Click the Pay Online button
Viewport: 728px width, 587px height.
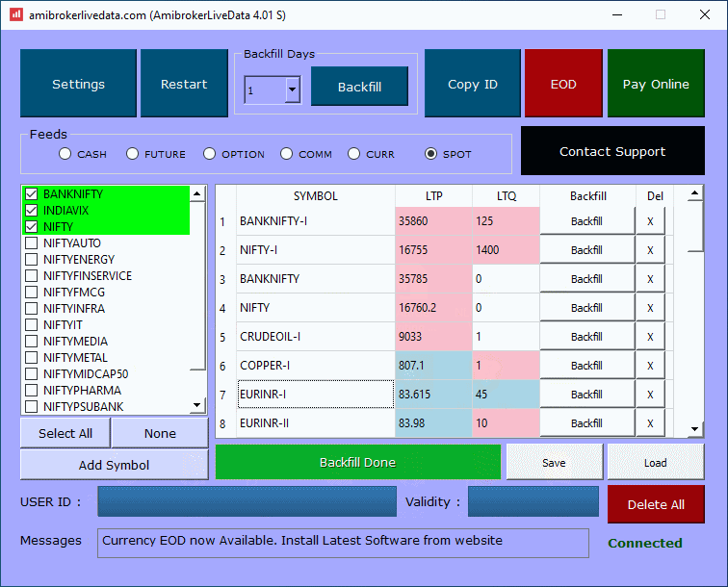656,84
